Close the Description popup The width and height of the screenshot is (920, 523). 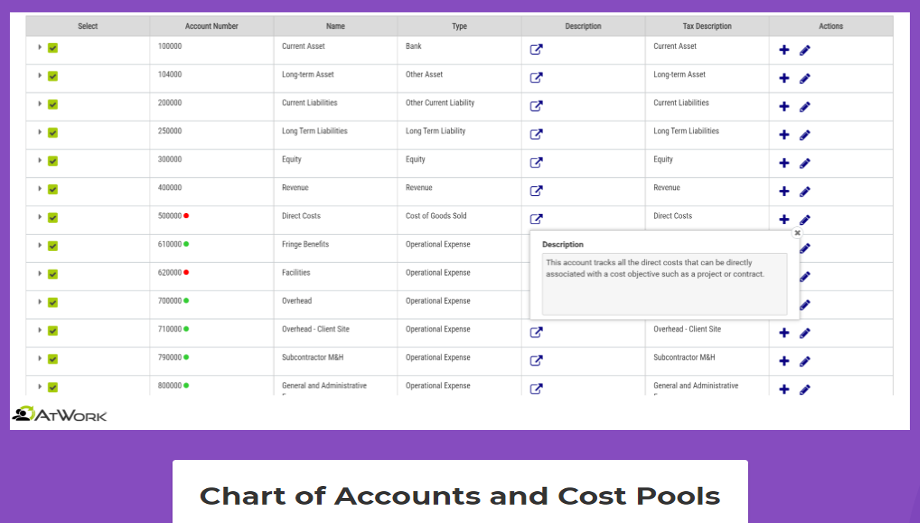click(x=797, y=233)
